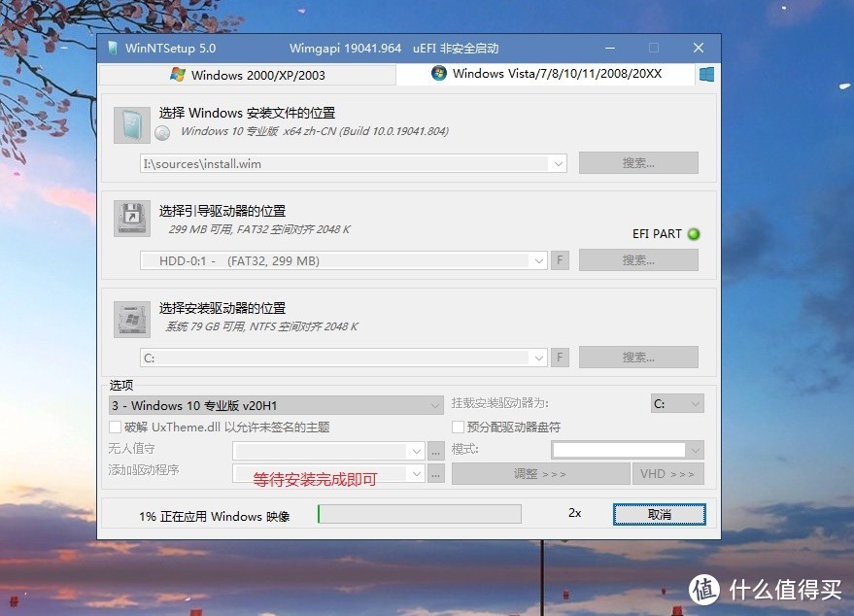Click the I:\sources\install.wim path field

340,162
